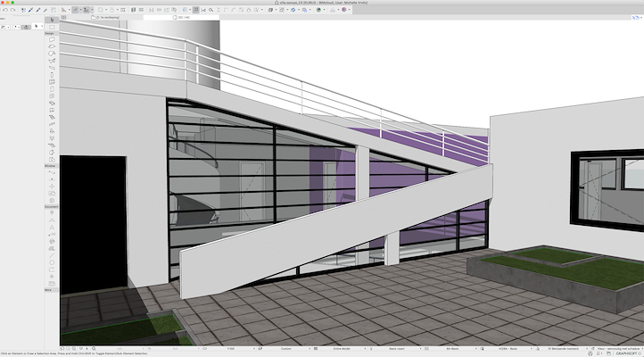Collapse the Design section of the toolbox
This screenshot has width=644, height=357.
(49, 34)
